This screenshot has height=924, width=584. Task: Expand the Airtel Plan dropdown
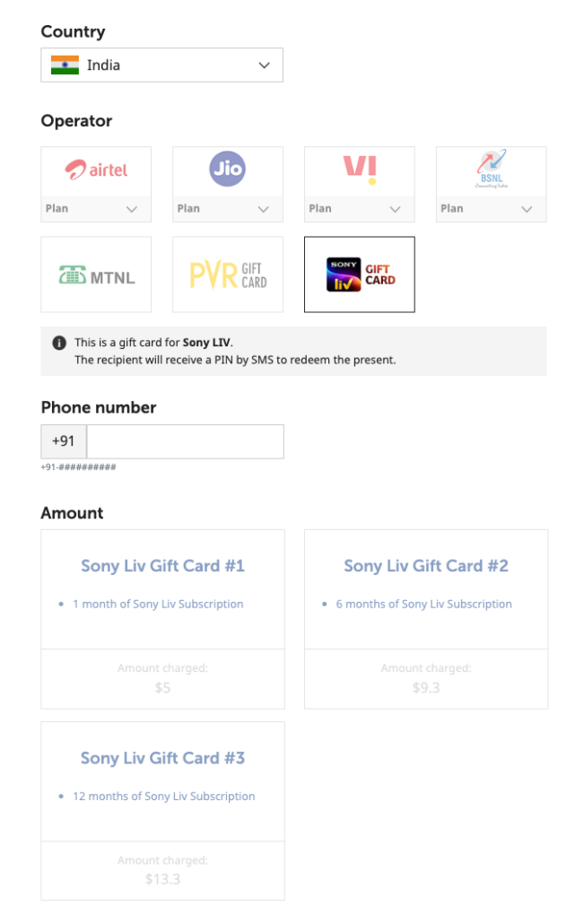(x=96, y=209)
